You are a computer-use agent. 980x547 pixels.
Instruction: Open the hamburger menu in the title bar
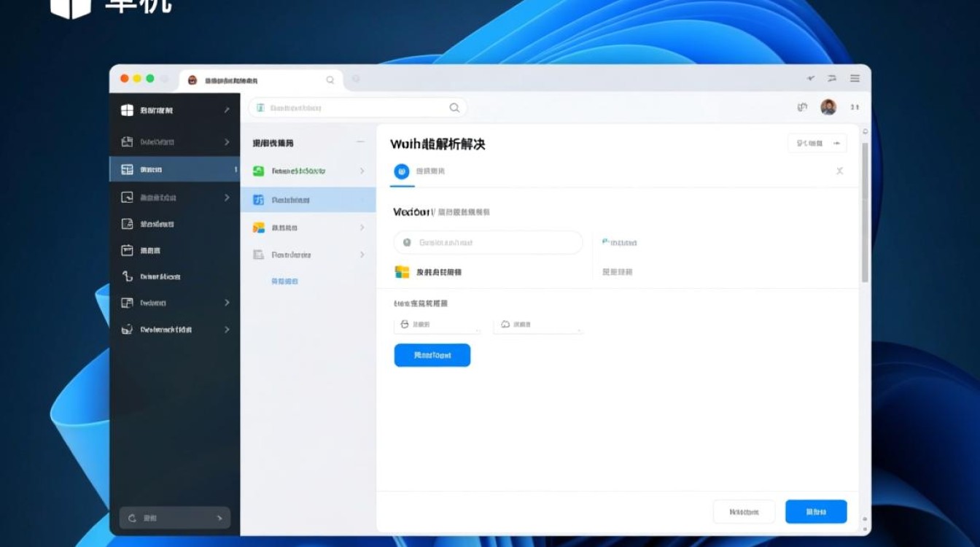[x=855, y=79]
